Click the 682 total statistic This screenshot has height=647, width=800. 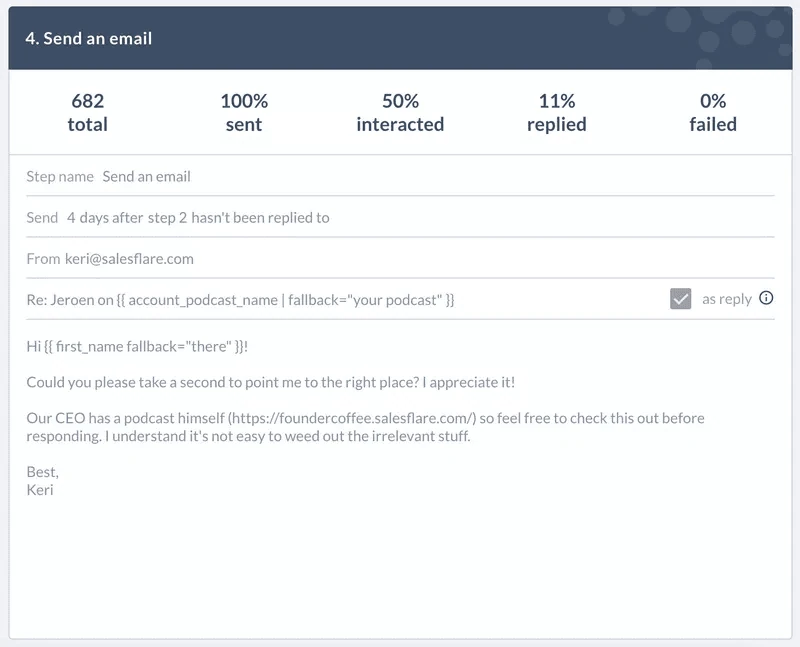pyautogui.click(x=88, y=112)
